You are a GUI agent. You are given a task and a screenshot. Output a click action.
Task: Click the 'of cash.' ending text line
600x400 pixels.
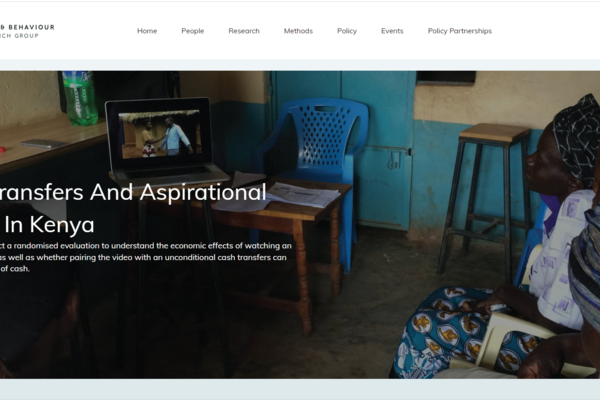(15, 269)
